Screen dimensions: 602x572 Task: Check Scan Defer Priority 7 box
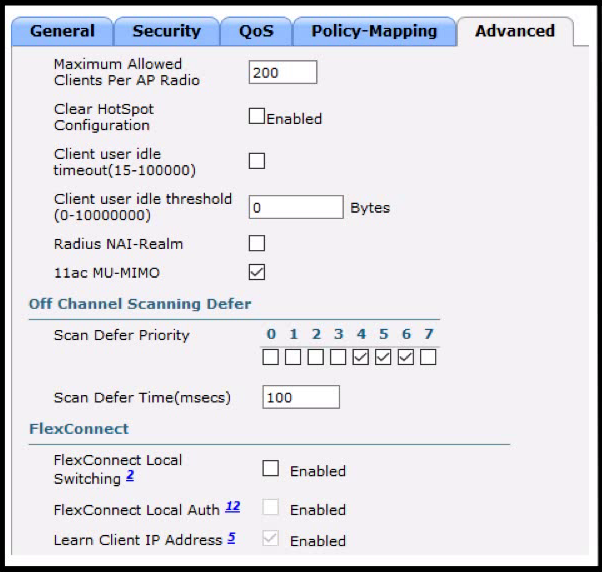428,357
